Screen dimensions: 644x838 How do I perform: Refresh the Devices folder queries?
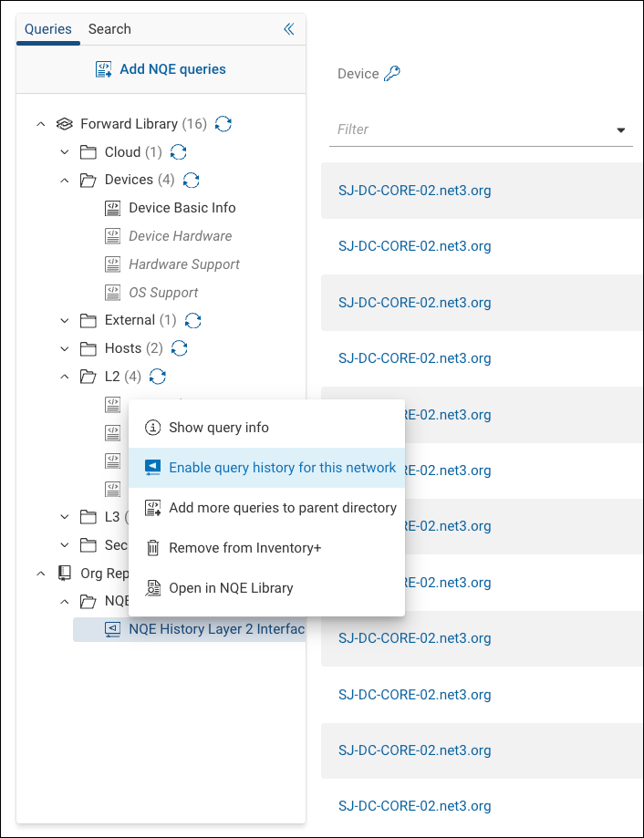[x=191, y=180]
